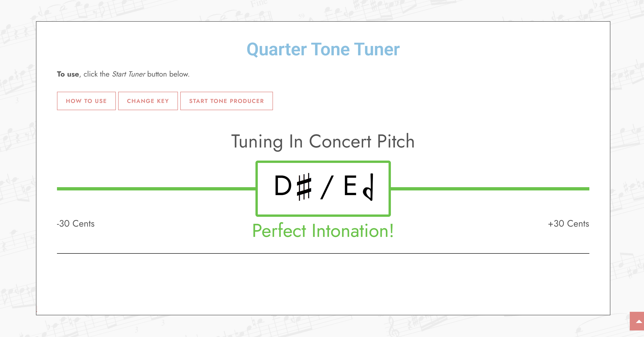Viewport: 644px width, 337px height.
Task: Click the half-flat symbol after E
Action: (x=368, y=187)
